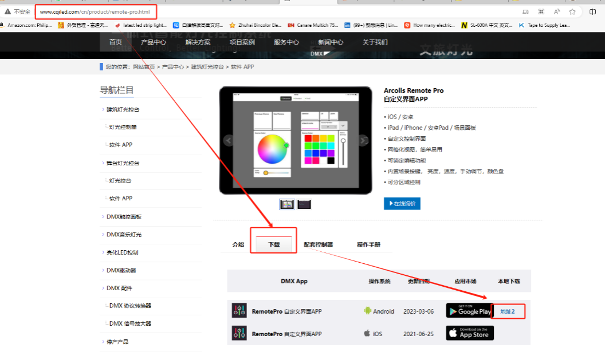The image size is (605, 364).
Task: Expand DMX 配件 in sidebar
Action: [x=119, y=288]
